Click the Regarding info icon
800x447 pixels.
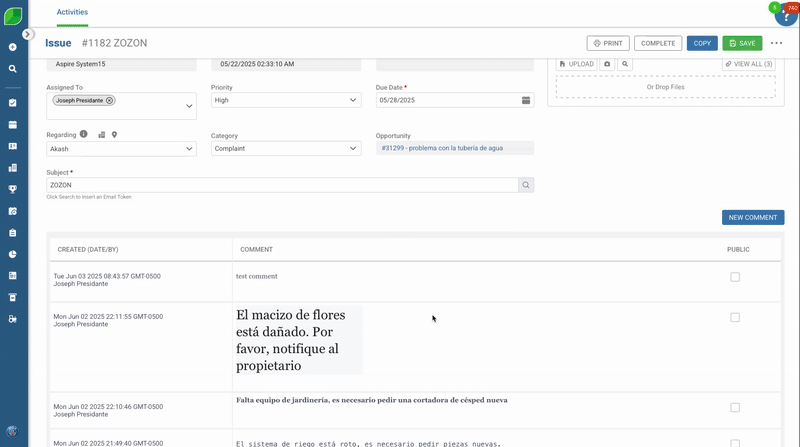[x=84, y=134]
